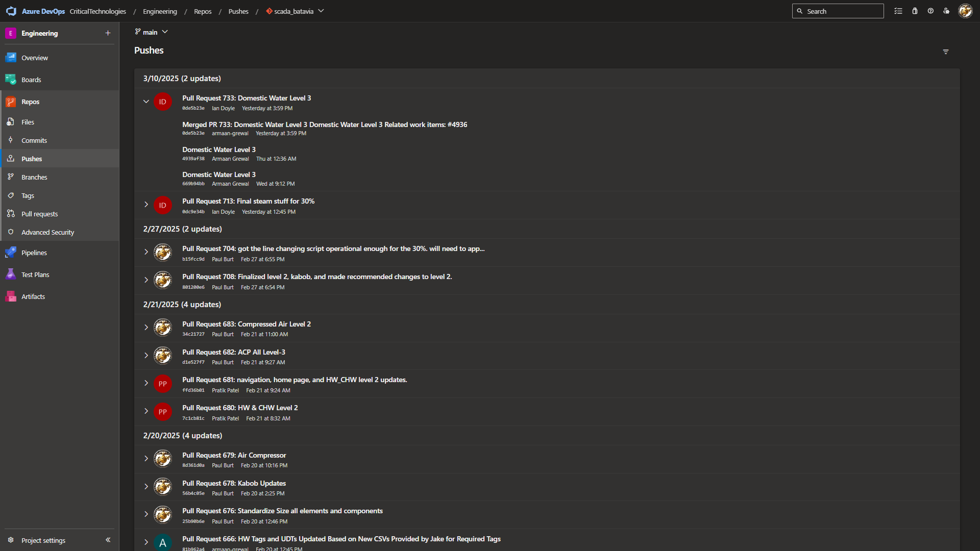Screen dimensions: 980x551
Task: Select Branches in the sidebar
Action: tap(34, 177)
